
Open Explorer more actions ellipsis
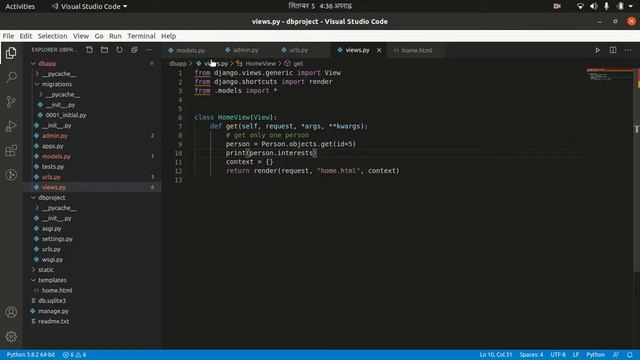[x=149, y=50]
